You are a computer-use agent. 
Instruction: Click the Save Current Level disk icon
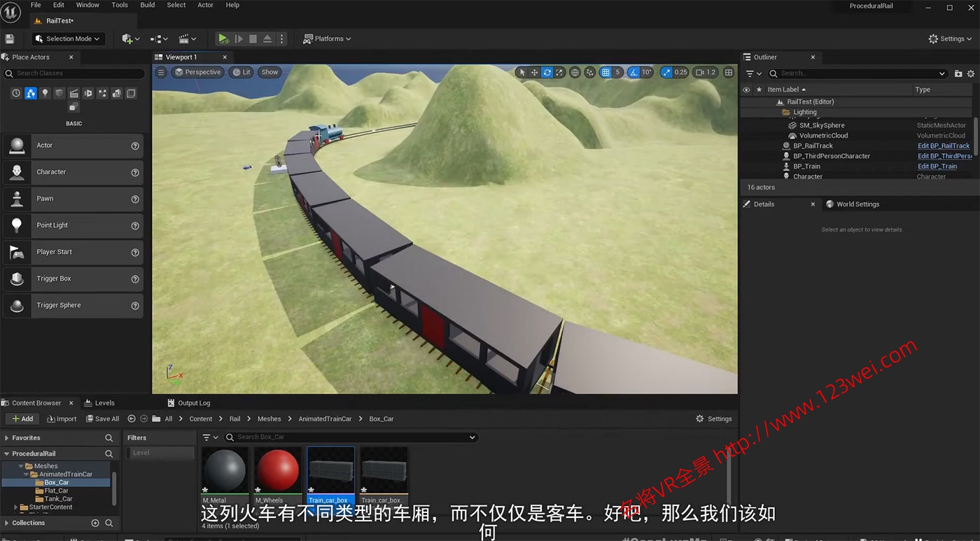pyautogui.click(x=9, y=38)
